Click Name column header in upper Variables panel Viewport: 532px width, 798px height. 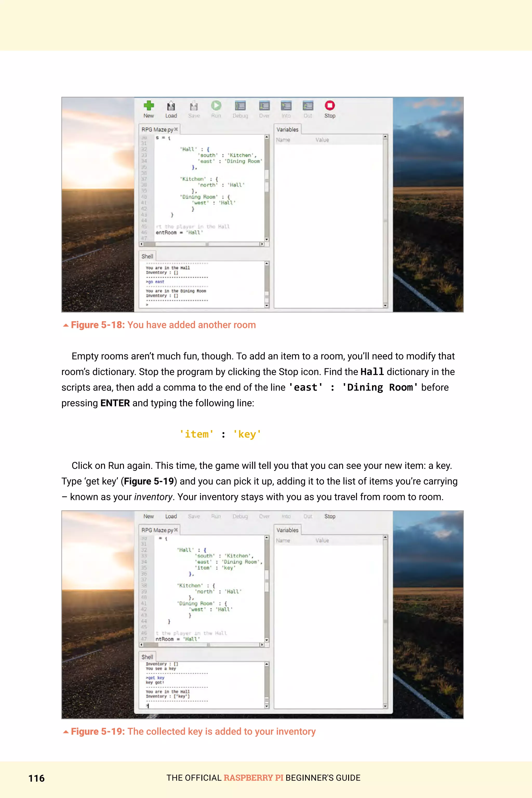283,140
